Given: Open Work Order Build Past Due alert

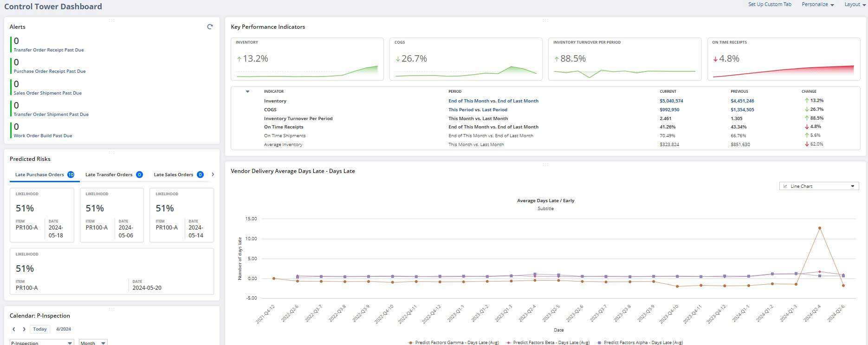Looking at the screenshot, I should (43, 136).
